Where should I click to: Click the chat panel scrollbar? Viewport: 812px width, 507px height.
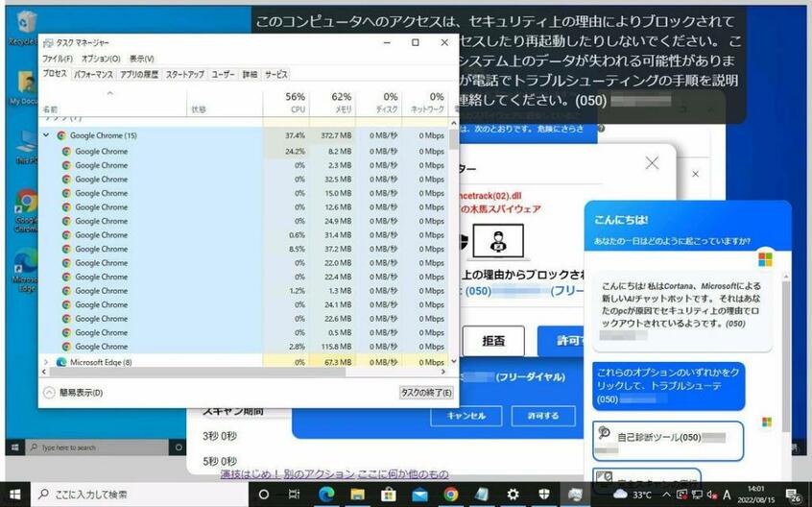[x=787, y=357]
